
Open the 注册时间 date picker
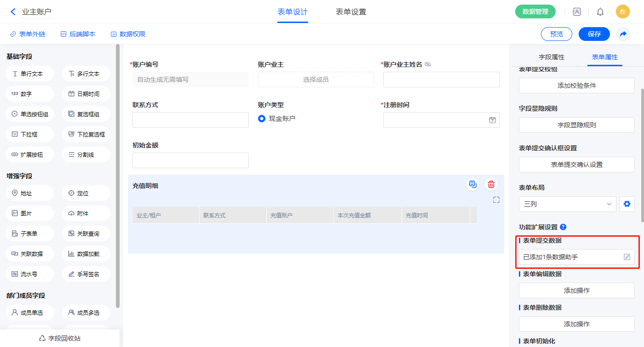[492, 120]
